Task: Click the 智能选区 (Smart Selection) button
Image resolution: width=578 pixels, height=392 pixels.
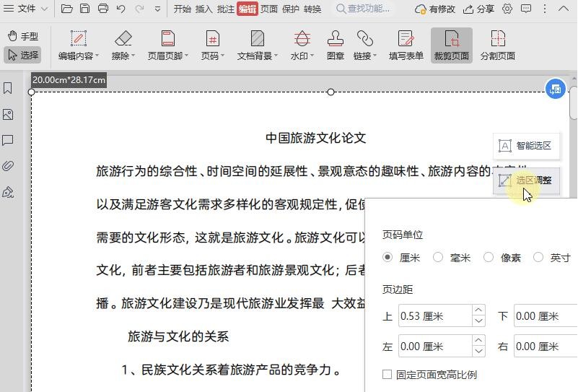Action: [526, 146]
